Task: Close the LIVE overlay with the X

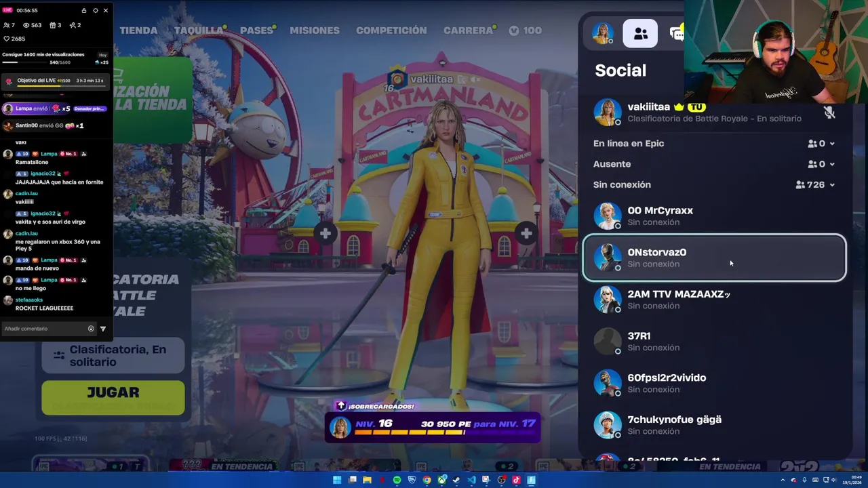Action: point(105,11)
